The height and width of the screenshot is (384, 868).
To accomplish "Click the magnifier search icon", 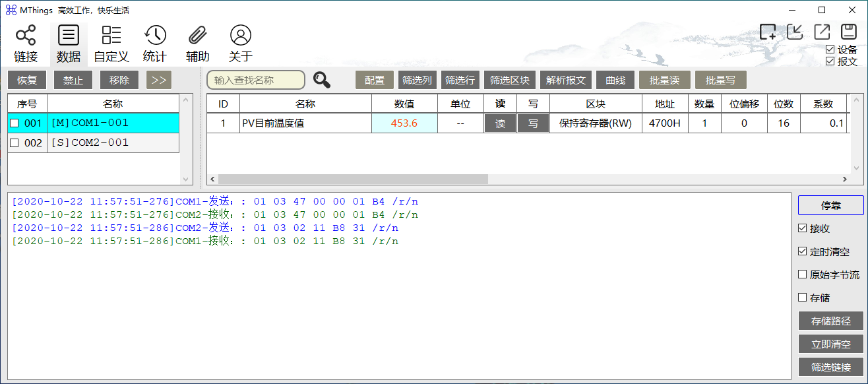I will 322,80.
